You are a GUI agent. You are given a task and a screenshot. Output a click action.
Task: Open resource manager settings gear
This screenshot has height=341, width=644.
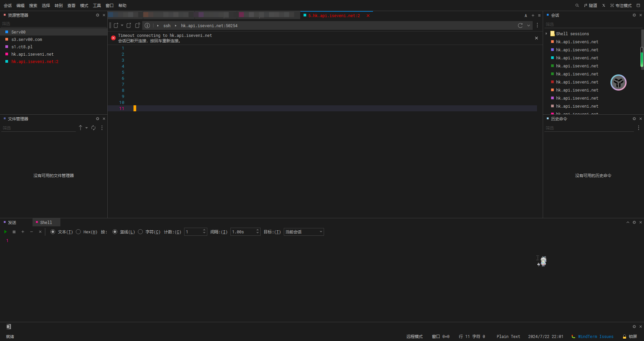(x=98, y=15)
